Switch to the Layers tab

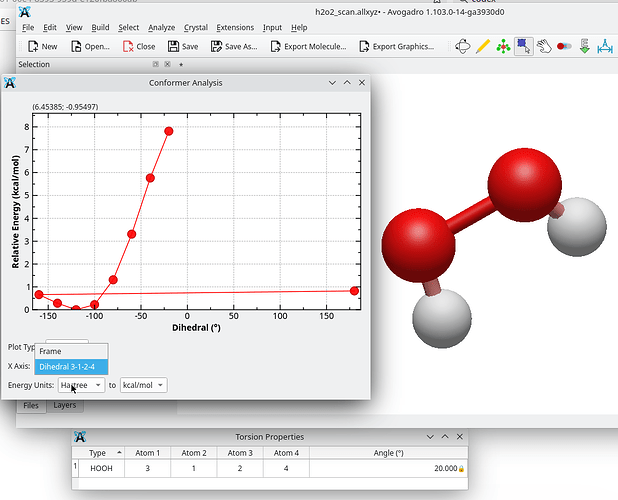pyautogui.click(x=65, y=405)
